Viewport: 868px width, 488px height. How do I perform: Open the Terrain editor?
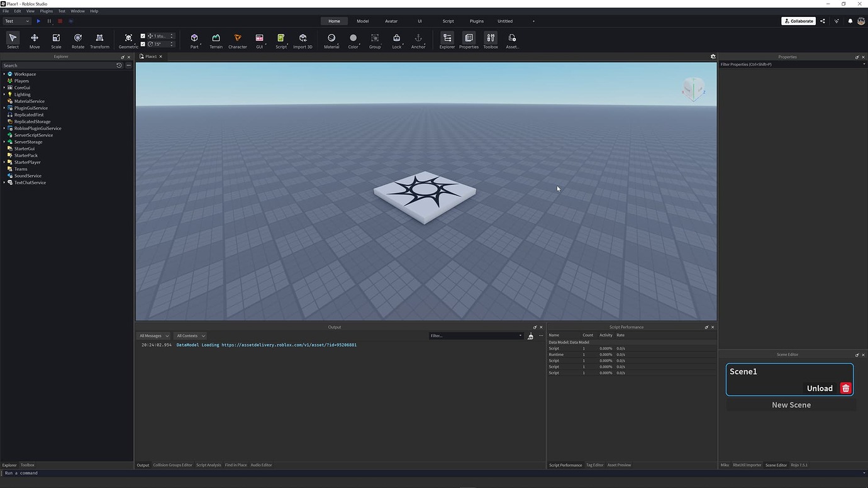tap(216, 40)
